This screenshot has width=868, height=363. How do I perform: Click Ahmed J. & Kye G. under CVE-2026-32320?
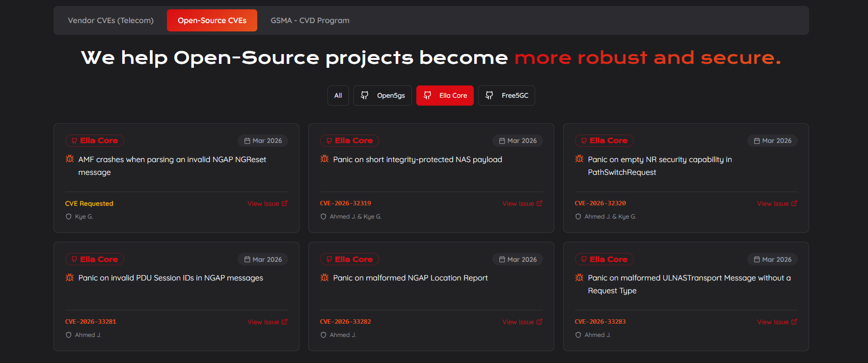(x=610, y=217)
